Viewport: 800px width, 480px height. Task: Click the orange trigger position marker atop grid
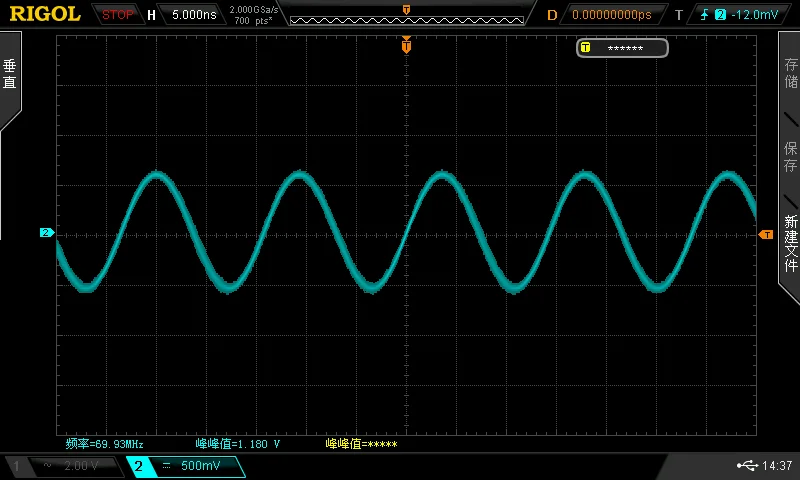406,45
